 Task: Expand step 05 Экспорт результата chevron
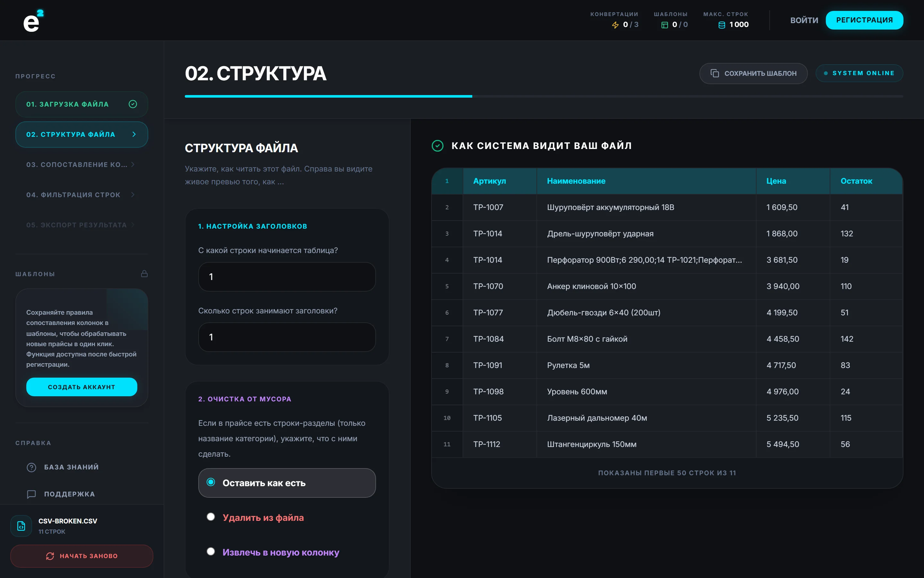(133, 225)
